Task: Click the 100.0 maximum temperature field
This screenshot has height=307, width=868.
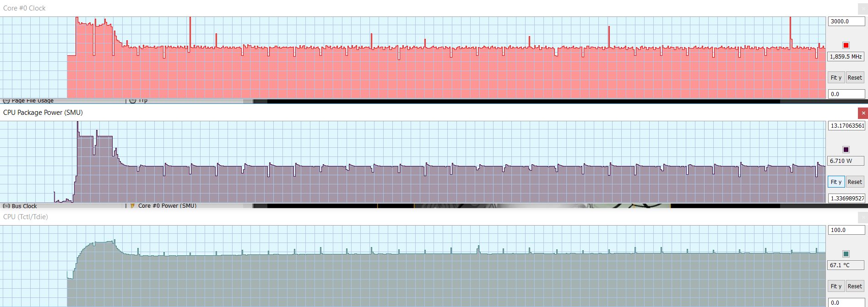Action: pyautogui.click(x=846, y=230)
